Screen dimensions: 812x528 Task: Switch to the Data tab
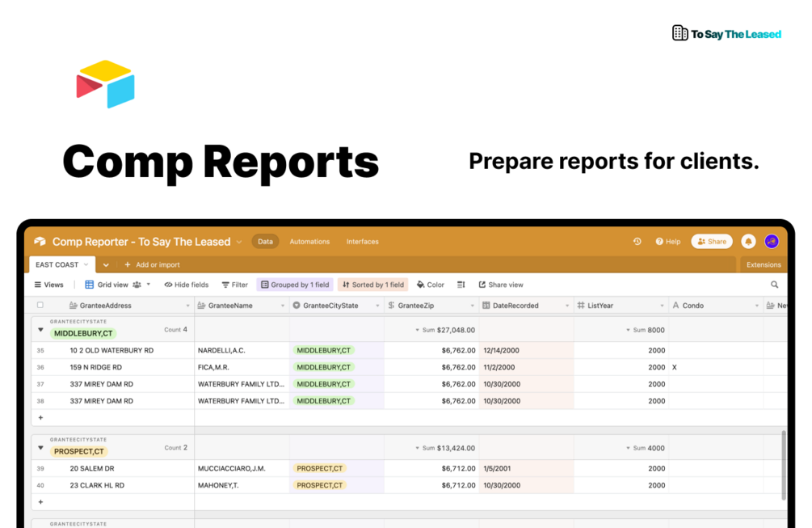coord(265,242)
